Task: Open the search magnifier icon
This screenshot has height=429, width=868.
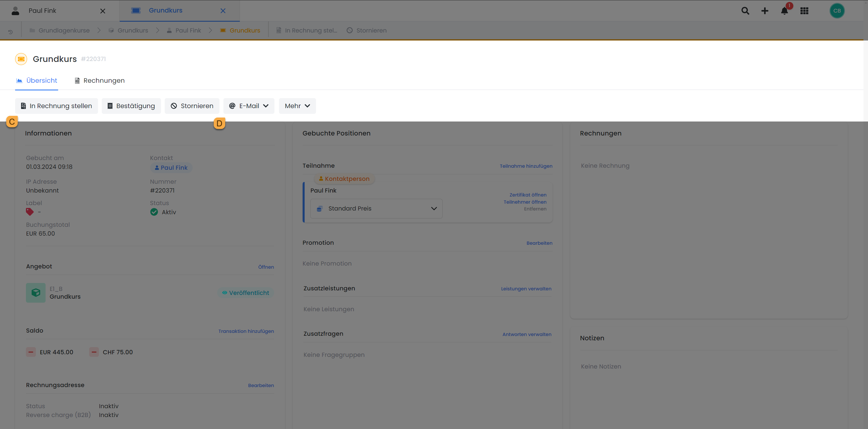Action: pyautogui.click(x=745, y=11)
